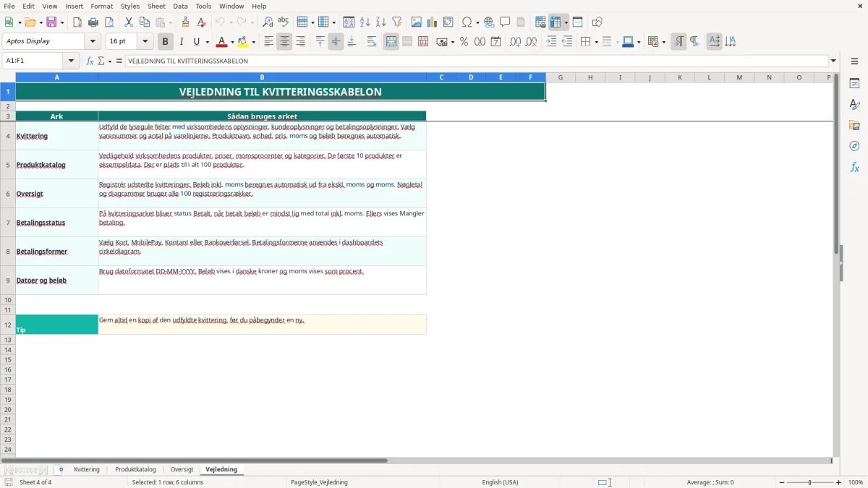The height and width of the screenshot is (488, 868).
Task: Click the Export as PDF icon
Action: pyautogui.click(x=77, y=22)
